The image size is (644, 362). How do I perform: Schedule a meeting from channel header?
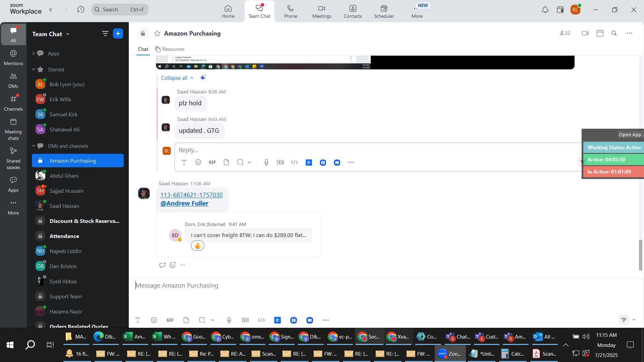tap(600, 33)
